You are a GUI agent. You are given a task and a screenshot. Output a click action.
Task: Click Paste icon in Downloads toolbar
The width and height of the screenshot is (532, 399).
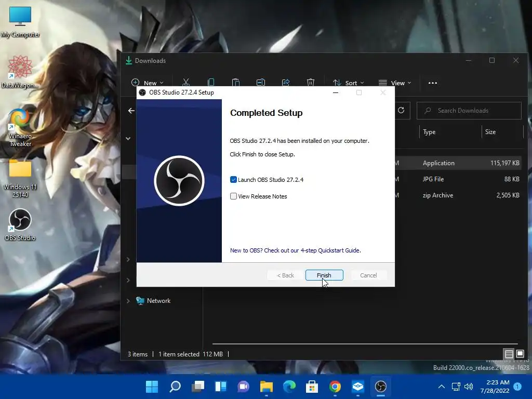coord(235,83)
